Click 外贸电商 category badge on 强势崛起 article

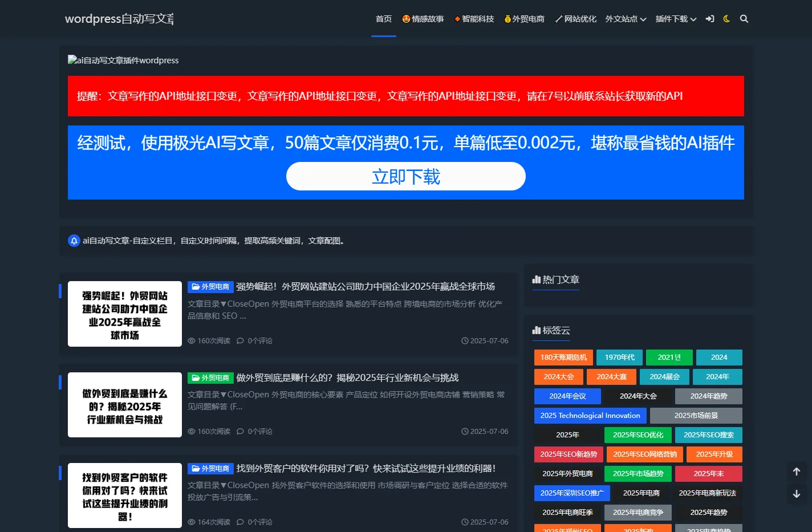click(x=210, y=287)
